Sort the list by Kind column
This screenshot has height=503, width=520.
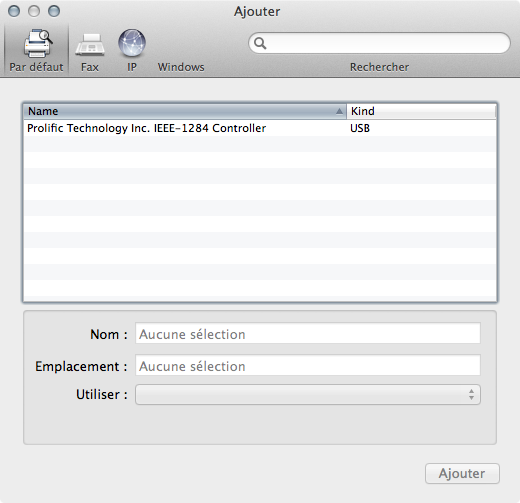[421, 111]
